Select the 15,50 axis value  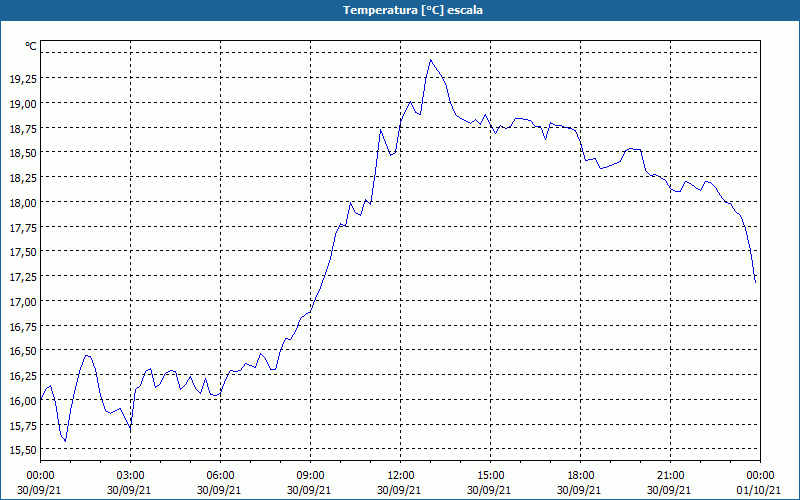(23, 450)
